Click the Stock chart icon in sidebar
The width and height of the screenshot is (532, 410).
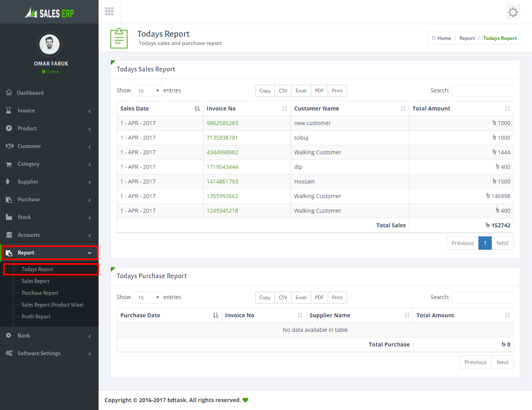9,217
